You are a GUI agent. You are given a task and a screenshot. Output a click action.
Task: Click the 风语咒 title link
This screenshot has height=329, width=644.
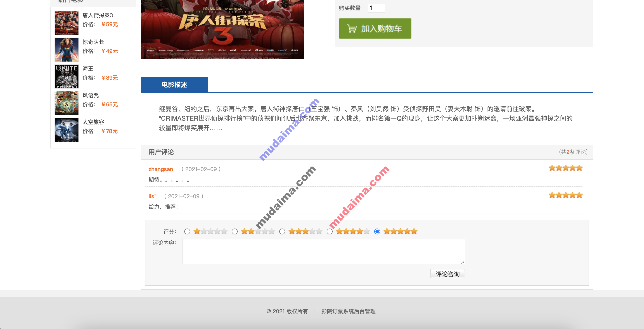pos(90,95)
